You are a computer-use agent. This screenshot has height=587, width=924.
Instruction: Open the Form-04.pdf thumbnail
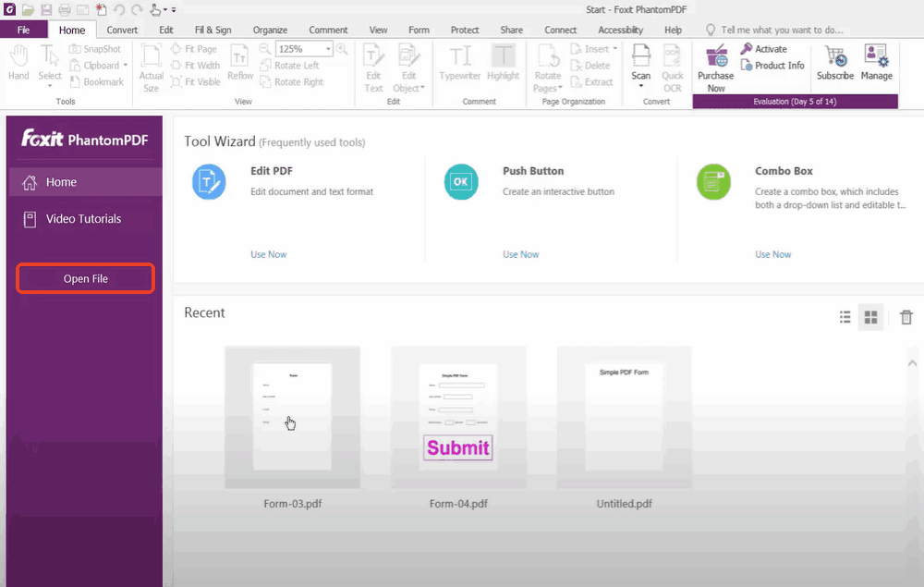pyautogui.click(x=458, y=418)
